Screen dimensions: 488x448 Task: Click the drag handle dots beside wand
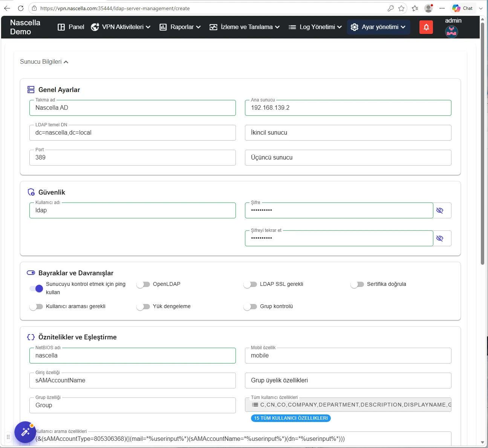pyautogui.click(x=8, y=437)
